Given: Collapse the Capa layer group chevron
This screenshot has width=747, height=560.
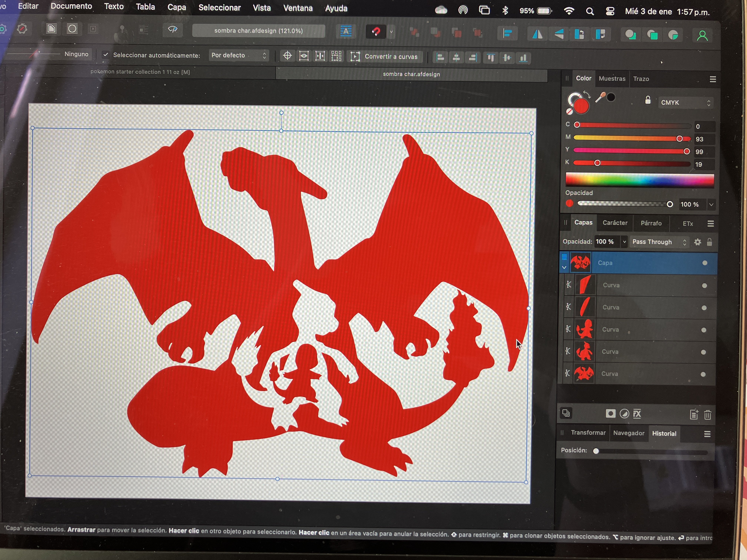Looking at the screenshot, I should pos(564,268).
